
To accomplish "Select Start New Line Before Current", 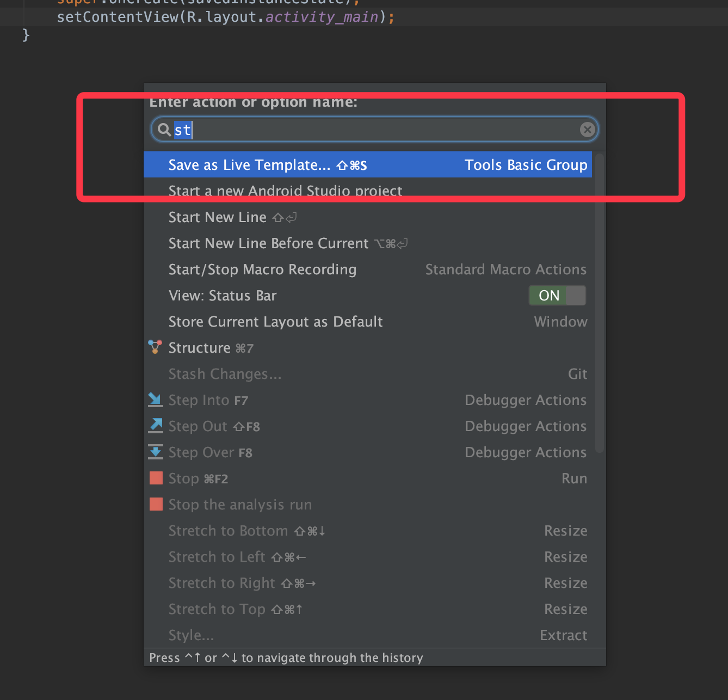I will 368,243.
